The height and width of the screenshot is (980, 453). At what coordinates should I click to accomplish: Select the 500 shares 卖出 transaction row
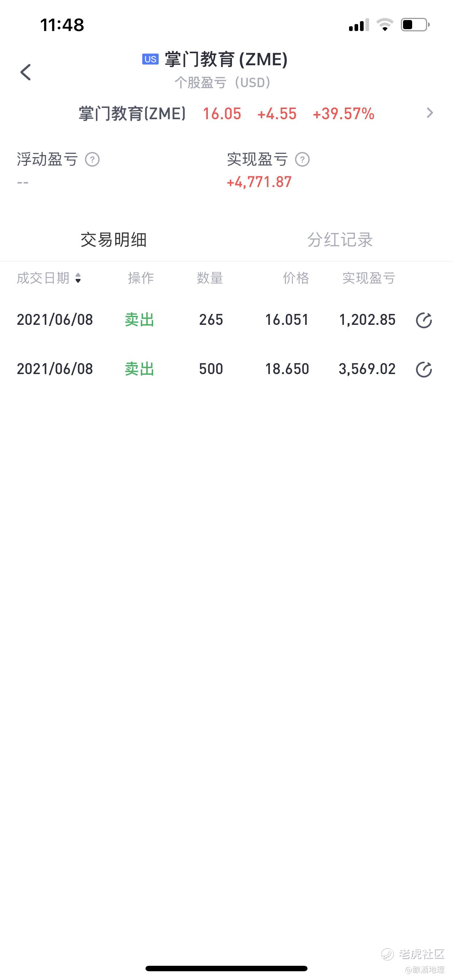pyautogui.click(x=226, y=369)
